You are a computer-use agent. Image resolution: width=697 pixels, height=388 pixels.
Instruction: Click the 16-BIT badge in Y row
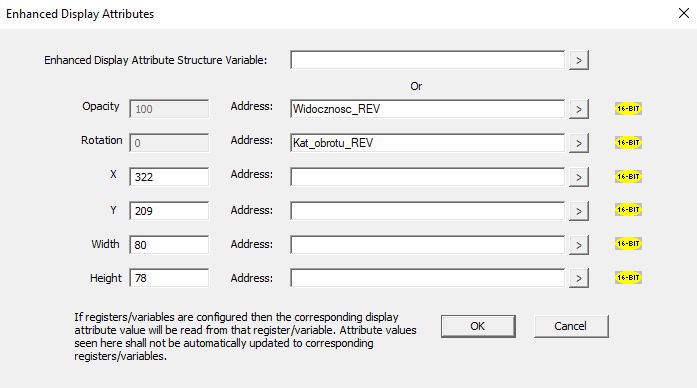pos(628,209)
